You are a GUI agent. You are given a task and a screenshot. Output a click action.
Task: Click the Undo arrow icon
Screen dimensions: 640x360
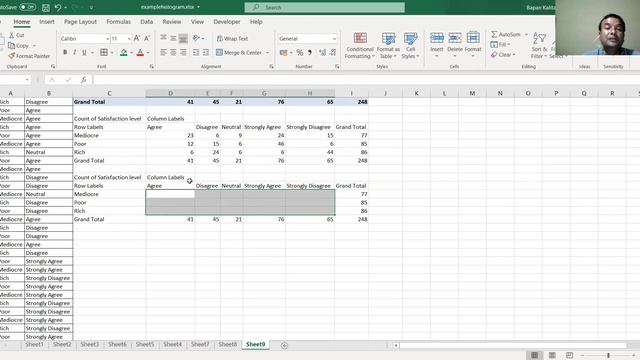pos(58,7)
